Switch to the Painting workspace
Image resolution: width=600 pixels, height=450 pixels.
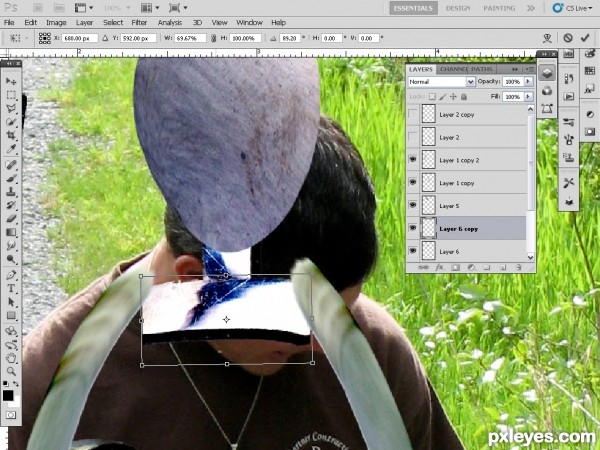point(499,8)
